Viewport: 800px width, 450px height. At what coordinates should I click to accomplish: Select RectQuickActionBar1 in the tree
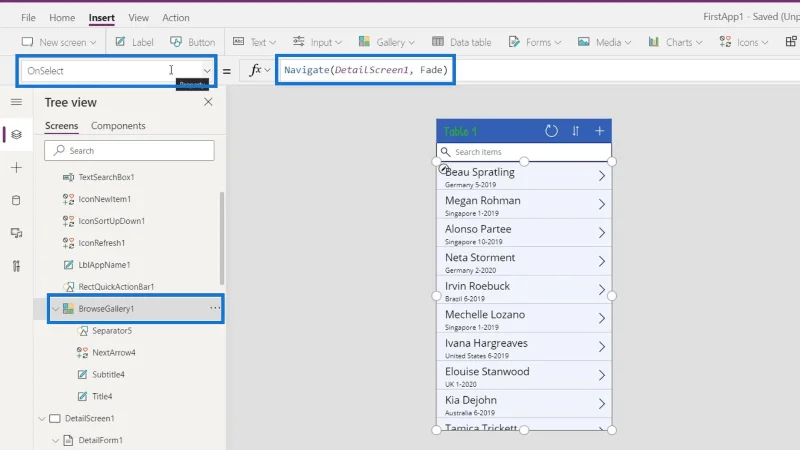pyautogui.click(x=116, y=287)
